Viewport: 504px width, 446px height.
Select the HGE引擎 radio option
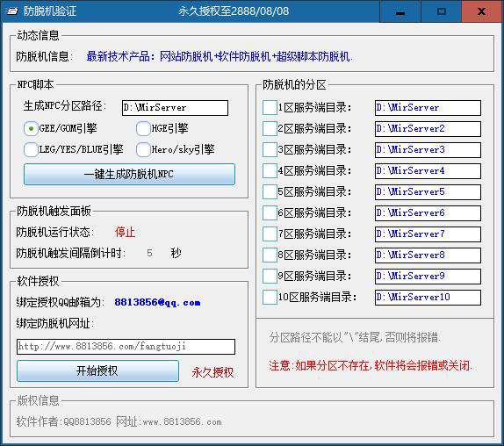[143, 129]
